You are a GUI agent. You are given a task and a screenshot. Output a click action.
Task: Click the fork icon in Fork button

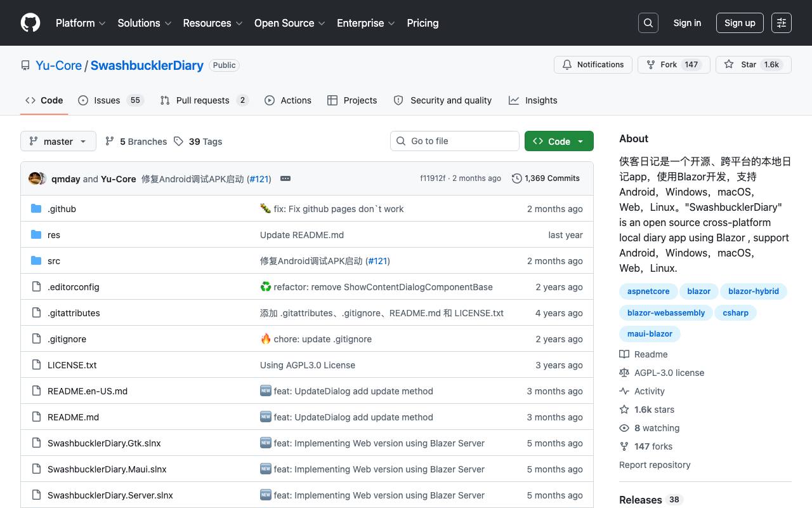[651, 65]
